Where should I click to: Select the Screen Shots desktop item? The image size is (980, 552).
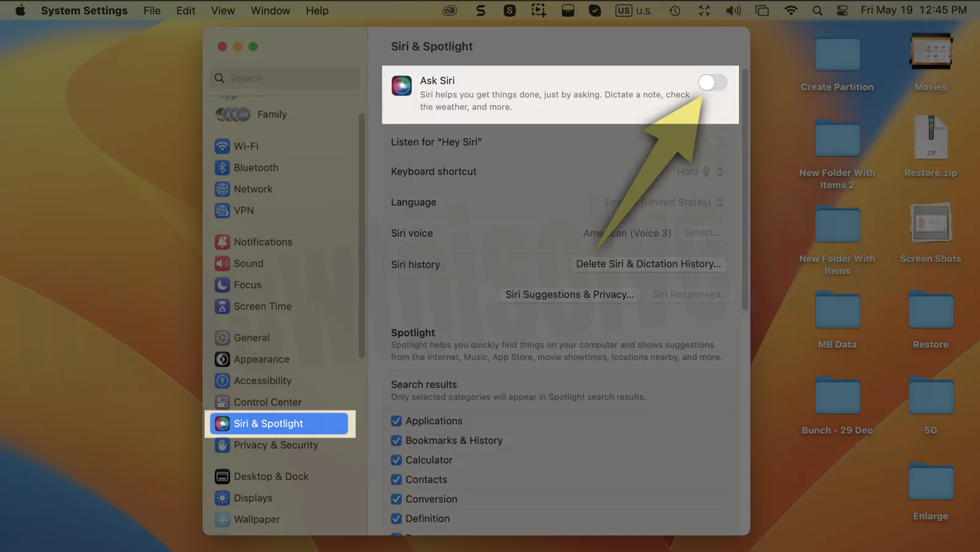[x=931, y=234]
